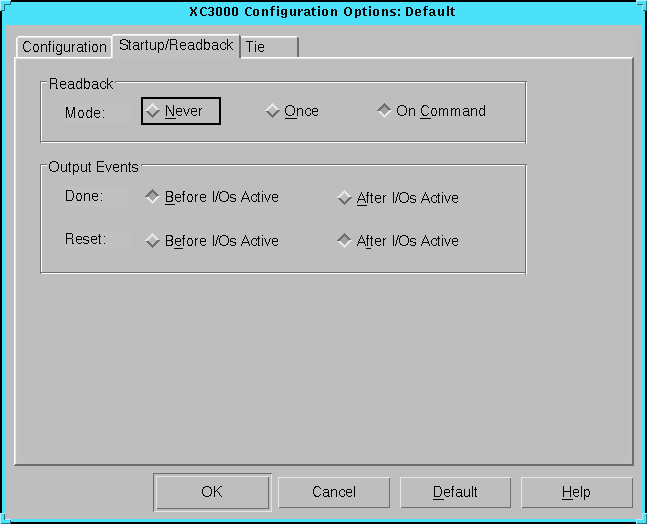
Task: Click the Reset: label
Action: [x=85, y=240]
